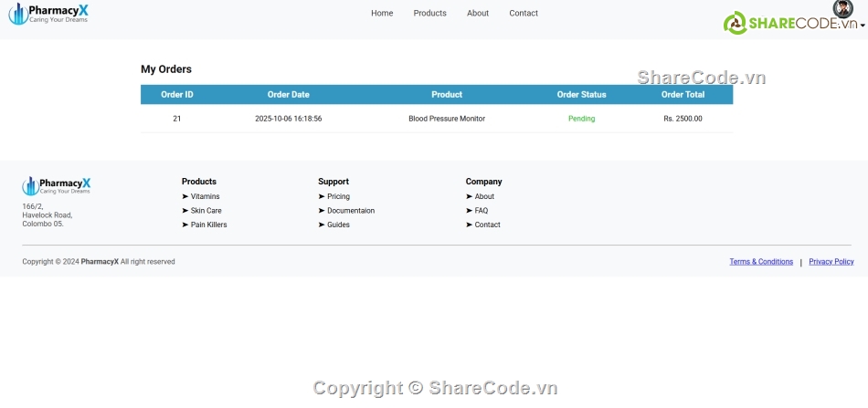Open Vitamins footer link

(x=205, y=196)
